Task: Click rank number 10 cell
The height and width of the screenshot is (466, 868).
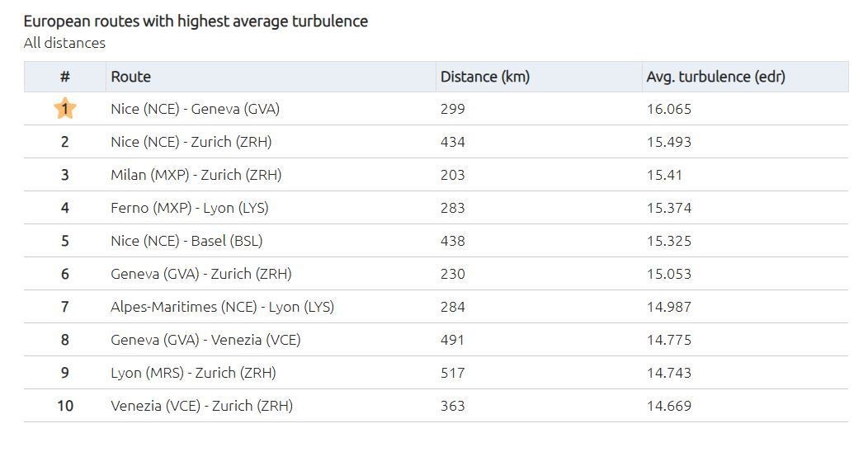Action: point(64,406)
